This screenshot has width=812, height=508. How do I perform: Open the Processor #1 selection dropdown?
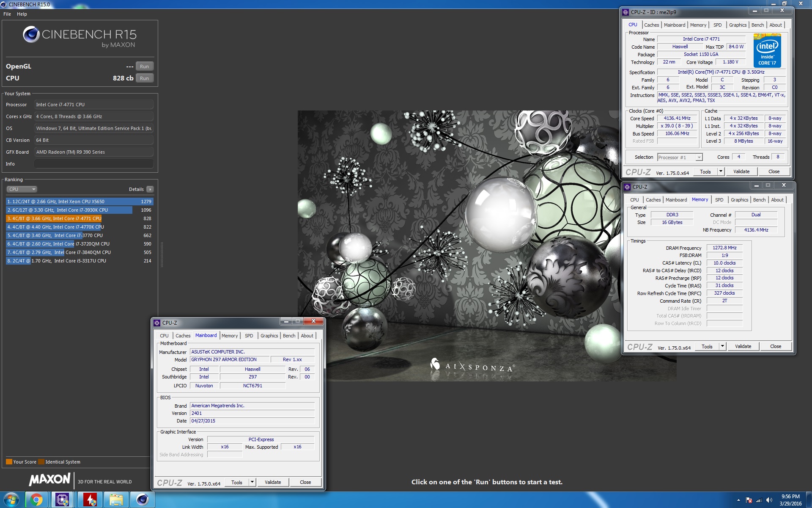click(680, 157)
